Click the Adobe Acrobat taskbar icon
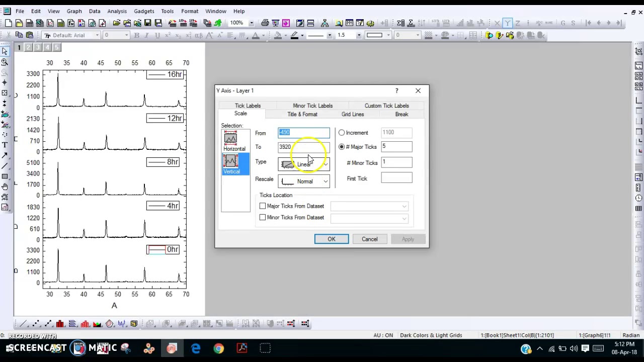The height and width of the screenshot is (362, 644). [242, 348]
